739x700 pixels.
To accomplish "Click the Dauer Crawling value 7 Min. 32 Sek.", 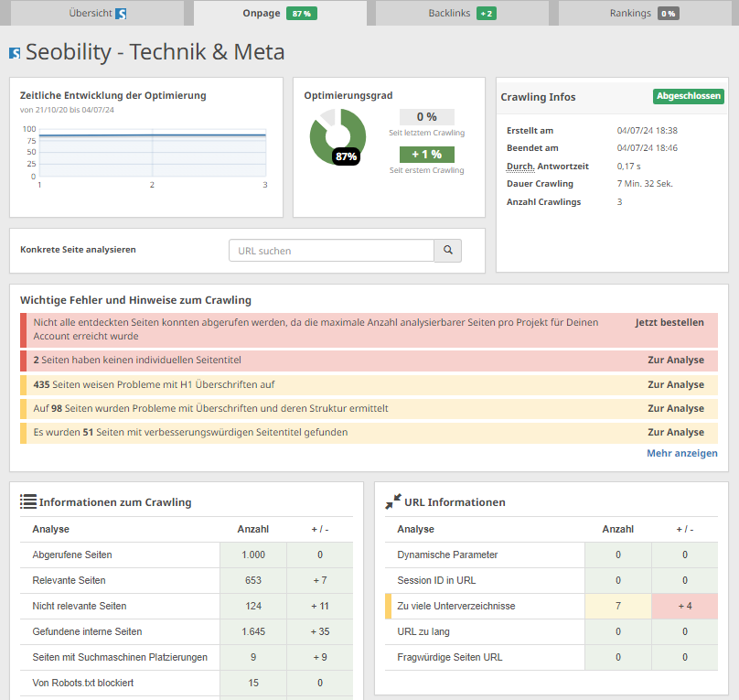I will [x=645, y=184].
